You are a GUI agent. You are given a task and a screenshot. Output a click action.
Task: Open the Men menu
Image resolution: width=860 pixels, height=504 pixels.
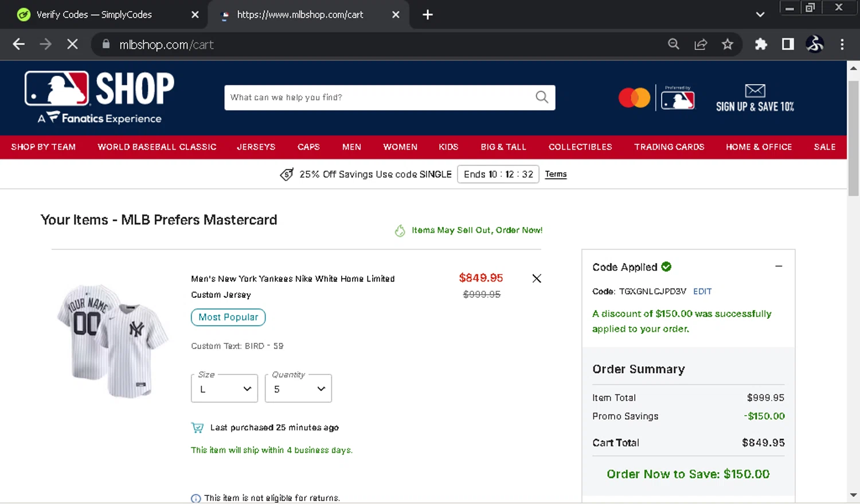pyautogui.click(x=351, y=147)
